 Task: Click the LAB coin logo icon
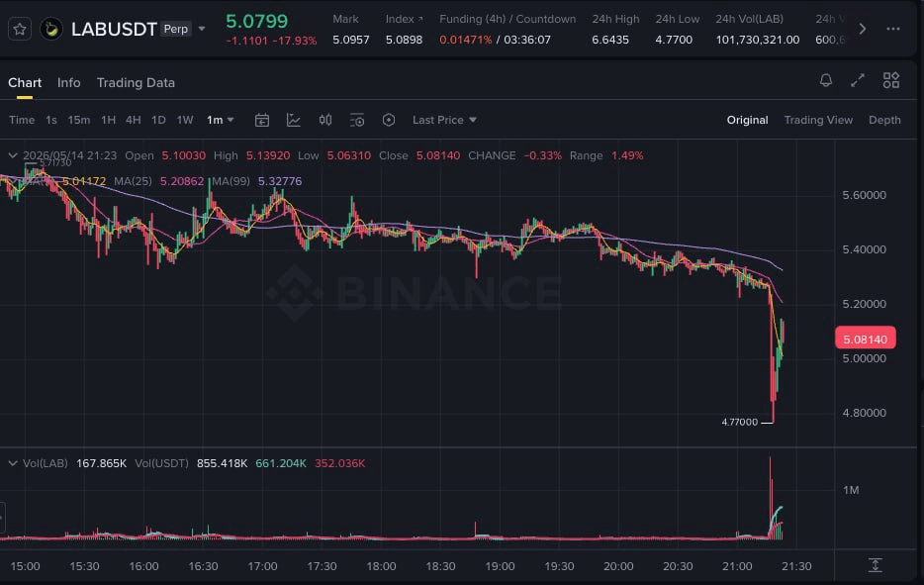[51, 29]
